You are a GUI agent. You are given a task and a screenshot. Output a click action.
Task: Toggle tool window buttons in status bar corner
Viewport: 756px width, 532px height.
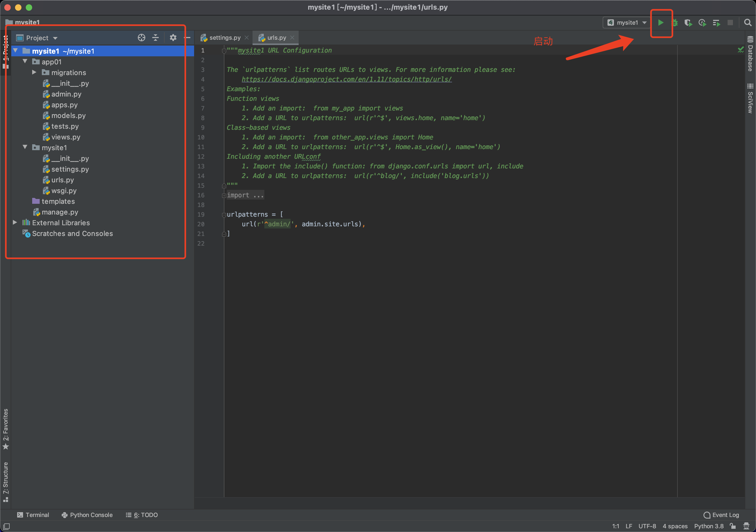pos(6,526)
